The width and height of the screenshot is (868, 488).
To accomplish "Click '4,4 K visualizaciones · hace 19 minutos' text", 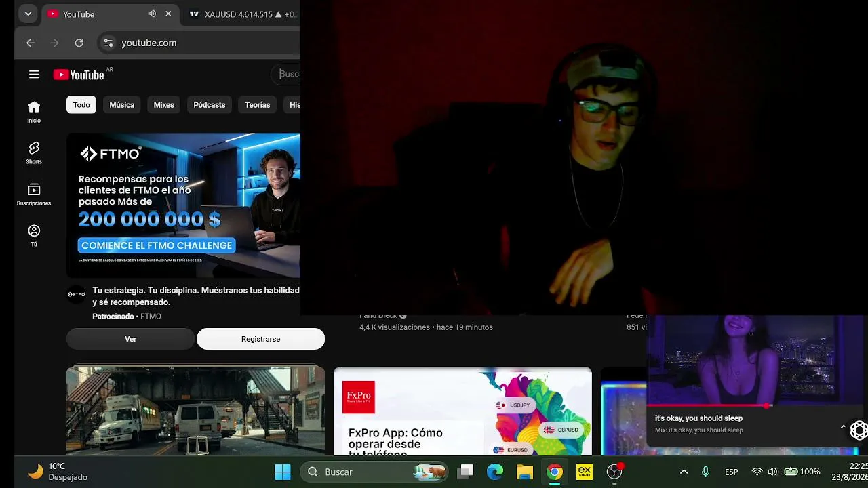I will (x=426, y=327).
